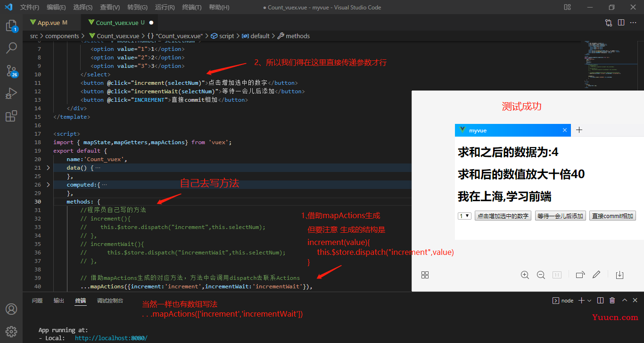The width and height of the screenshot is (644, 343).
Task: Click the VS Code logo in title bar
Action: [8, 7]
